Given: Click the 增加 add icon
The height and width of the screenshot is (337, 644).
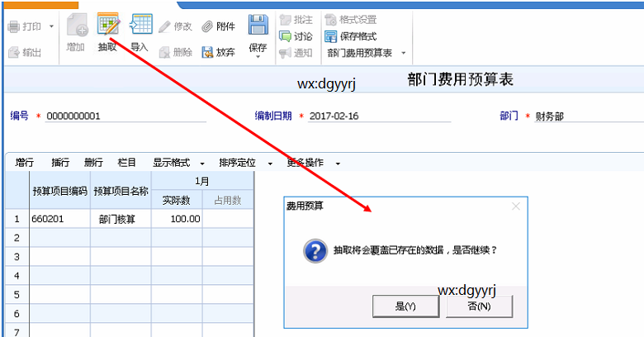Looking at the screenshot, I should (x=78, y=26).
